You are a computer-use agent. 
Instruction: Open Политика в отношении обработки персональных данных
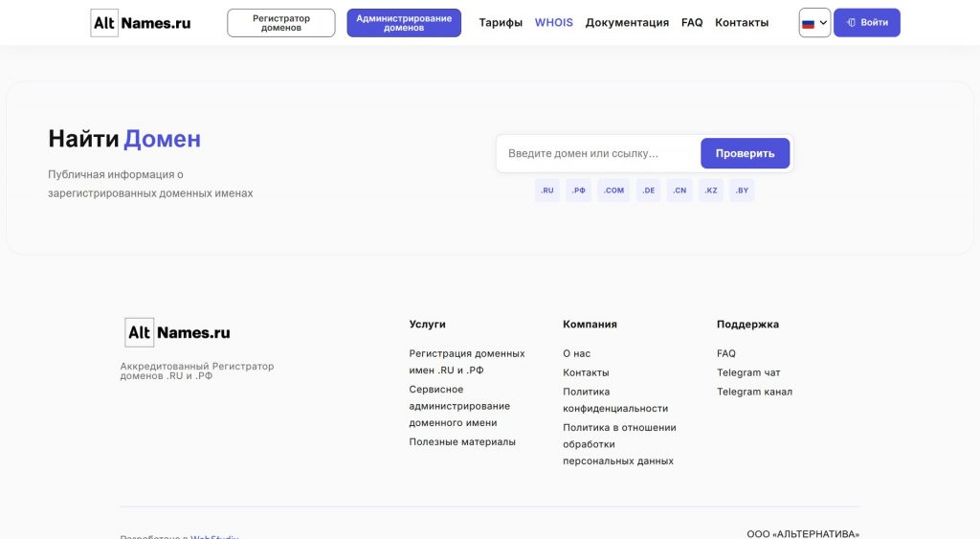[619, 444]
